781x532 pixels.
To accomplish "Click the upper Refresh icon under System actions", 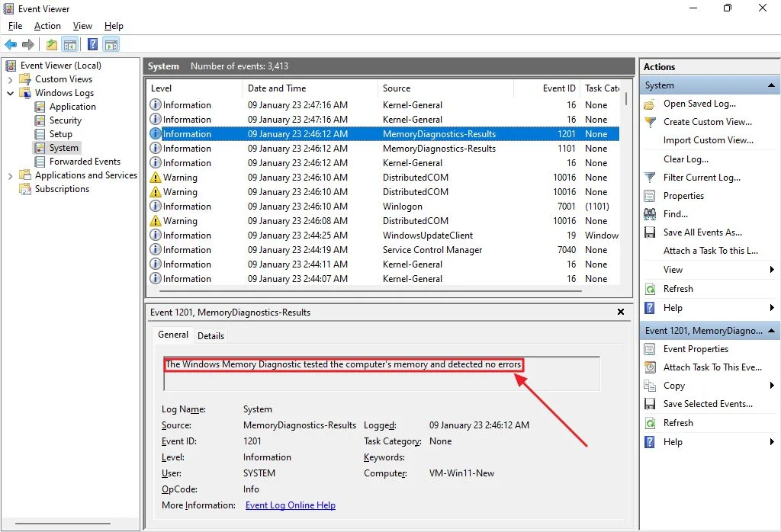I will coord(650,289).
